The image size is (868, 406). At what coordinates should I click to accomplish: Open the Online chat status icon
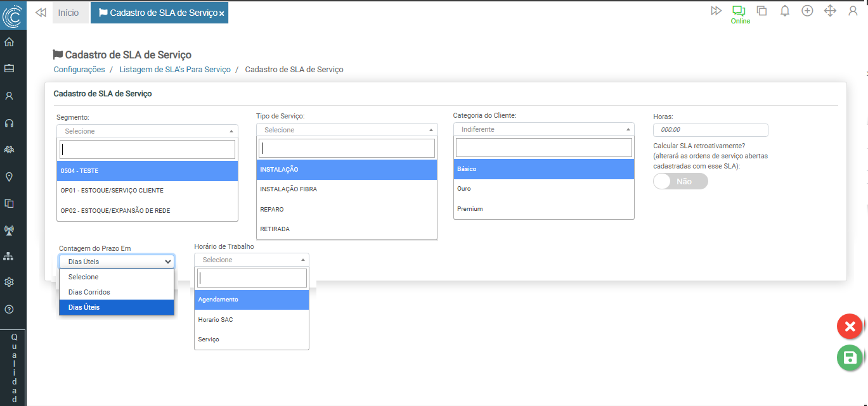pos(739,11)
